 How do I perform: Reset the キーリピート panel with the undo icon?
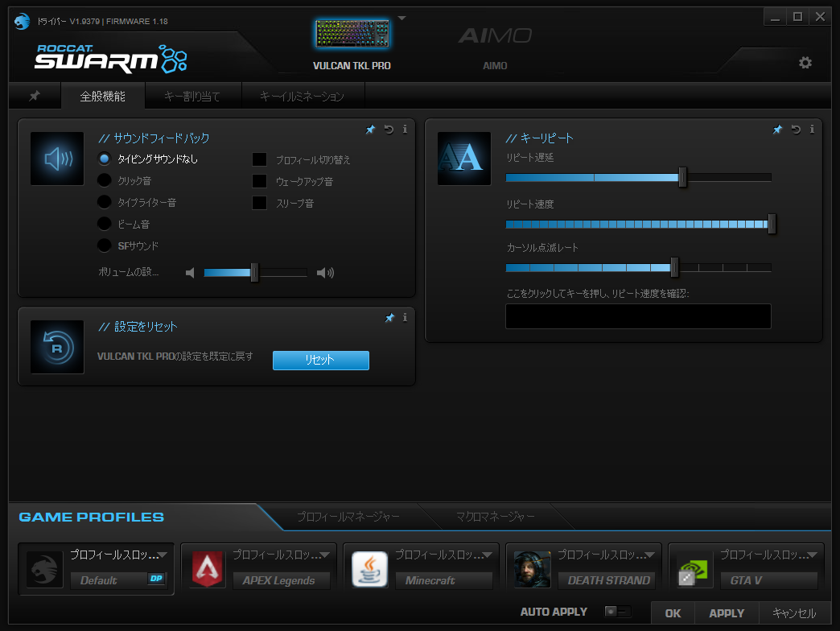(x=796, y=130)
